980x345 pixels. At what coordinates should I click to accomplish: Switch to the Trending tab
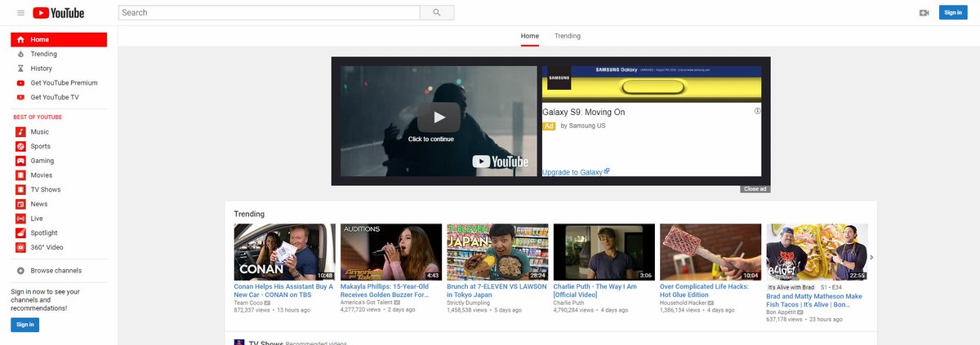pyautogui.click(x=568, y=37)
